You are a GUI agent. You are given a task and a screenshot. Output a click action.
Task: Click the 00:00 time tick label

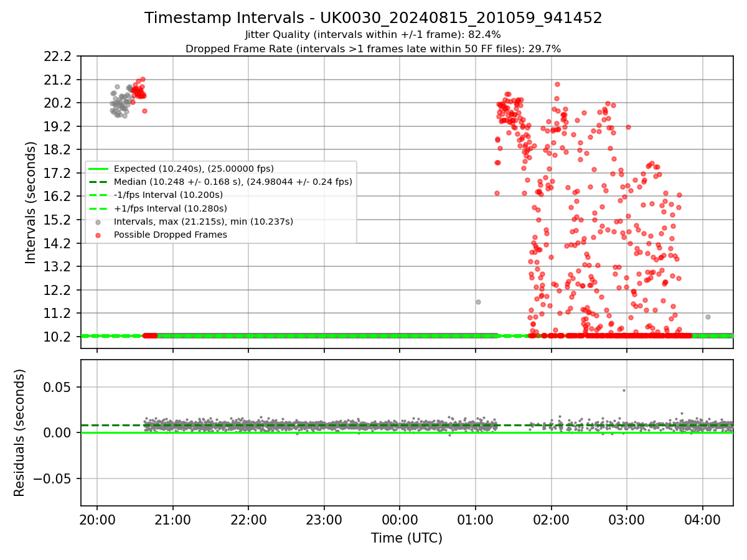coord(400,520)
